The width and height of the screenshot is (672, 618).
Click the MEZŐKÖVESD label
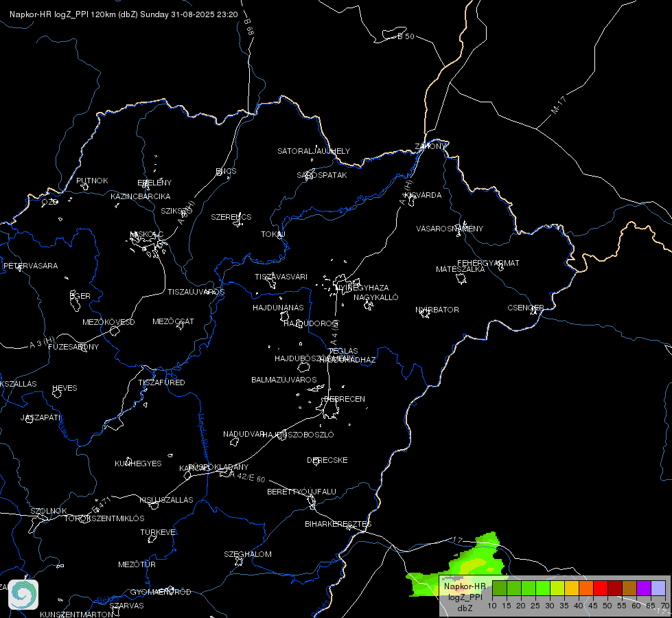point(108,322)
